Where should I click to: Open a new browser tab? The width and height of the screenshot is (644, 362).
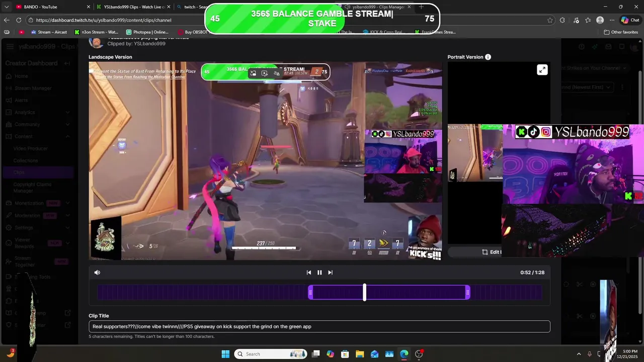tap(421, 7)
